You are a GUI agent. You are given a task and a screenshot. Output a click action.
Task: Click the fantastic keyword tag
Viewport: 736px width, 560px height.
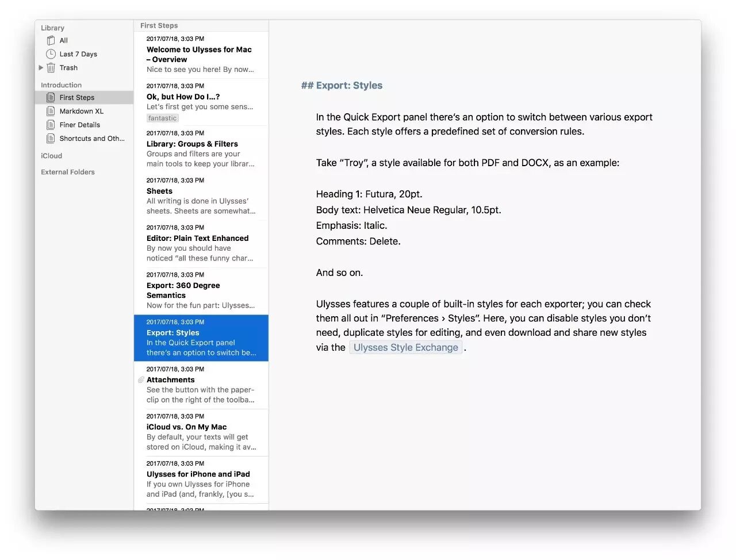pyautogui.click(x=162, y=118)
